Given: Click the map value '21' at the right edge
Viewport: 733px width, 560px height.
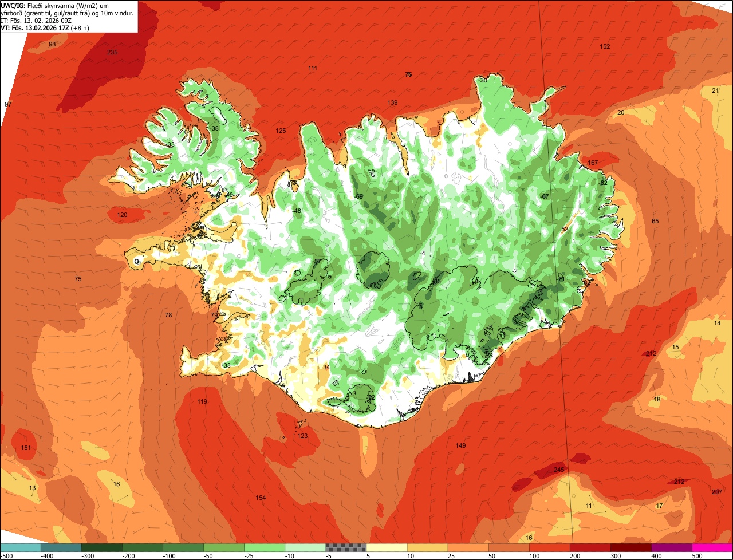Looking at the screenshot, I should pos(715,91).
